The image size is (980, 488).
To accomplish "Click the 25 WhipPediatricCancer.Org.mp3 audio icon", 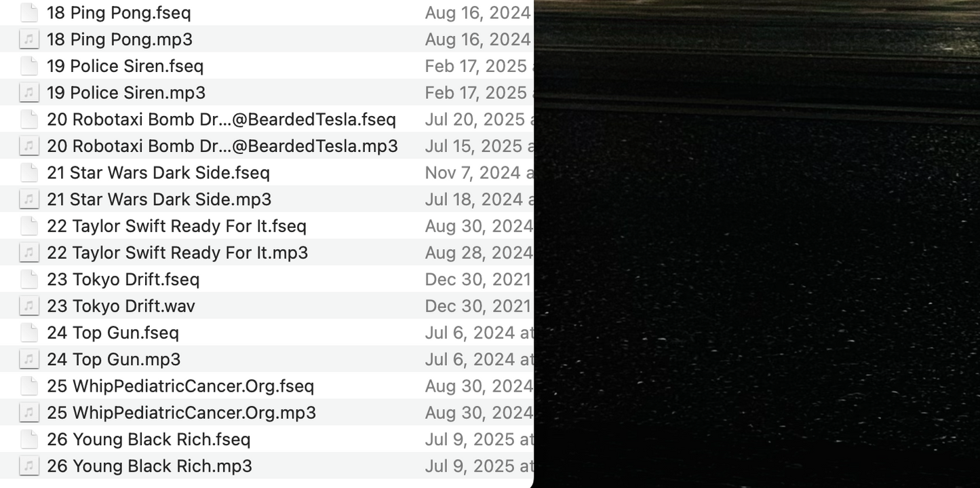I will [28, 413].
